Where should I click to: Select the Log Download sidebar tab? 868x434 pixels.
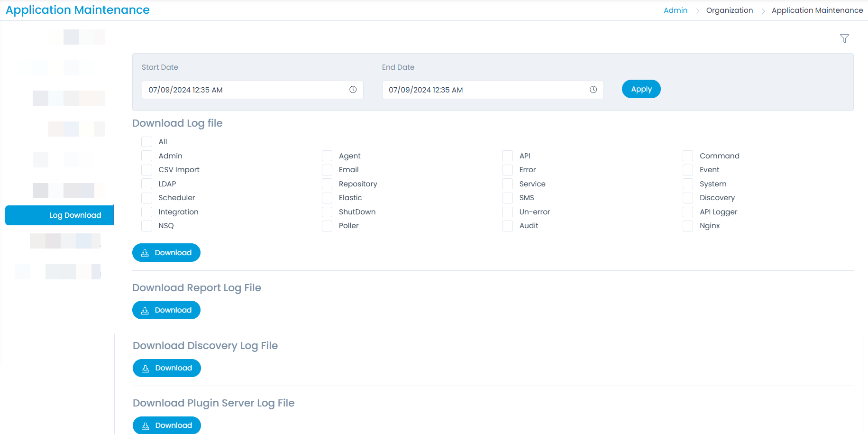click(59, 215)
